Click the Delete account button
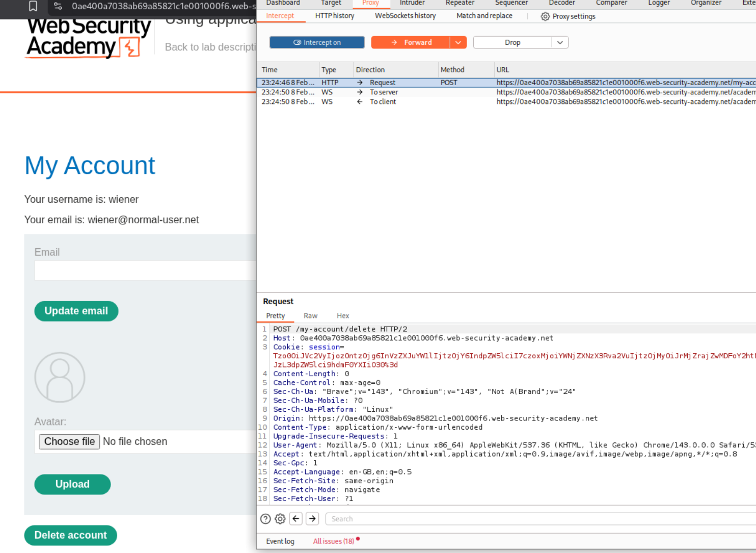 (x=70, y=535)
